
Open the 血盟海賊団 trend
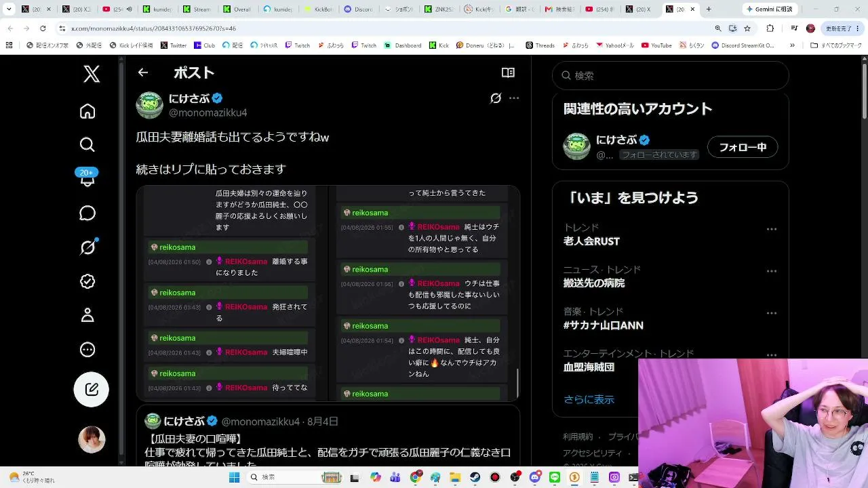[589, 367]
